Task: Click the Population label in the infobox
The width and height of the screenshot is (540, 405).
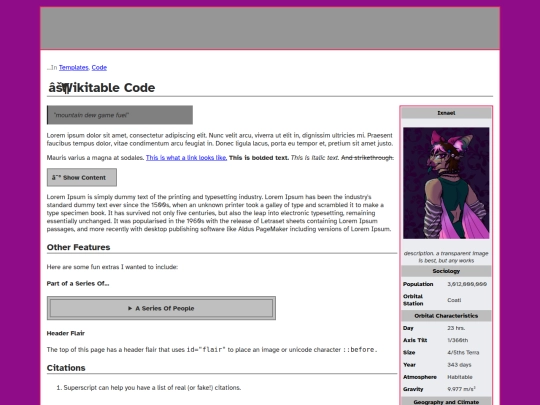Action: tap(418, 284)
